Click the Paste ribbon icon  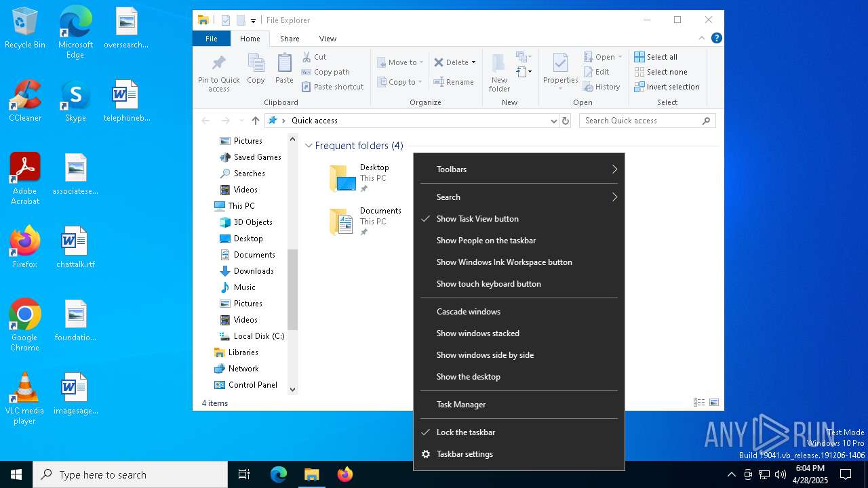tap(284, 69)
